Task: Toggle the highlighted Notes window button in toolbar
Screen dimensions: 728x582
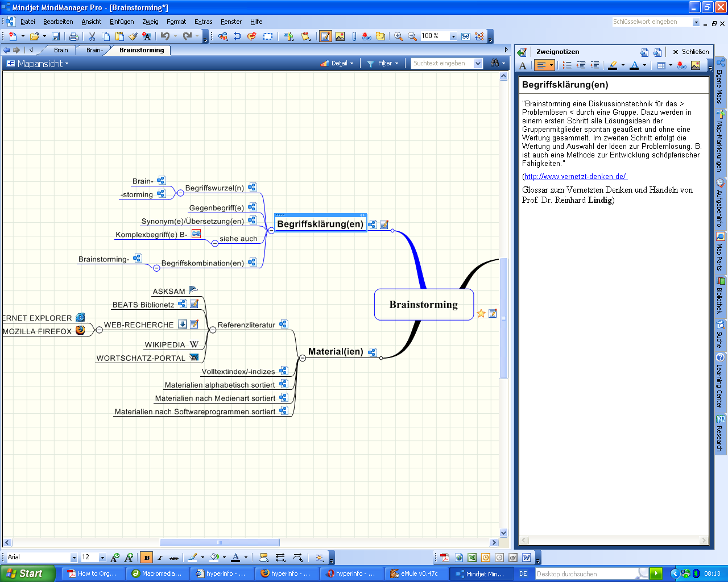Action: point(325,36)
